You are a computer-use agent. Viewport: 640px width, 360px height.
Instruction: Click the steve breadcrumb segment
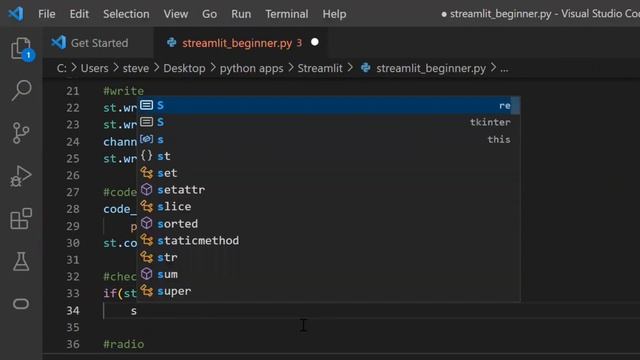(136, 68)
